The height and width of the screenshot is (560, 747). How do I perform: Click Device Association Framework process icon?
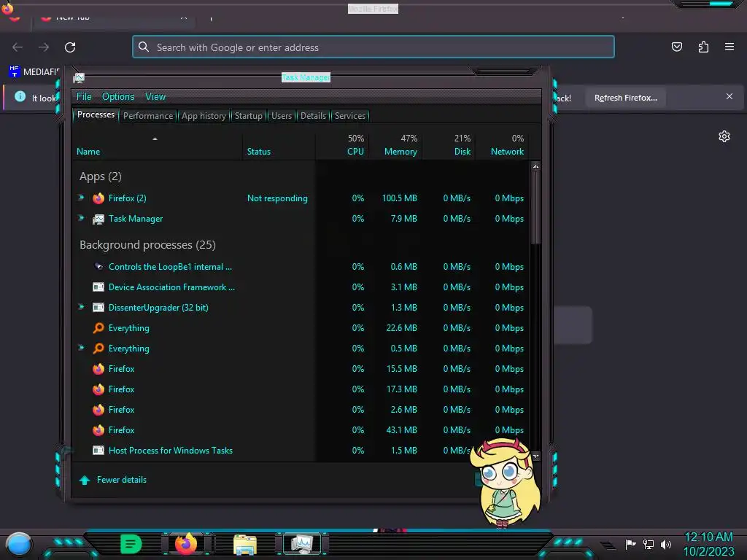98,287
